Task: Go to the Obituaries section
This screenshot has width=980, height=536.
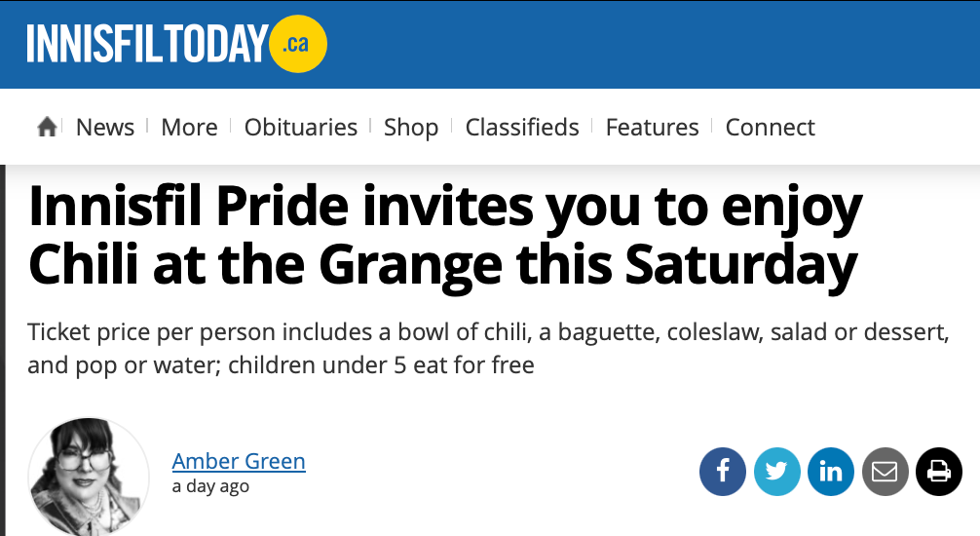Action: tap(301, 128)
